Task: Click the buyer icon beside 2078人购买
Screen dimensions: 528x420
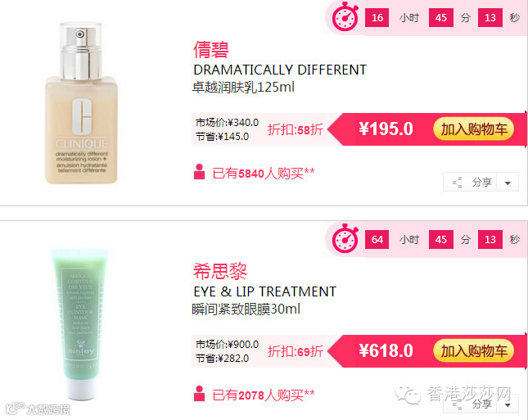Action: [200, 394]
